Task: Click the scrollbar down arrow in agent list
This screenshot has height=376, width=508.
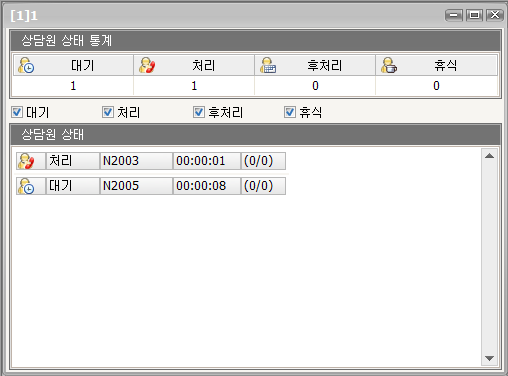Action: click(489, 358)
